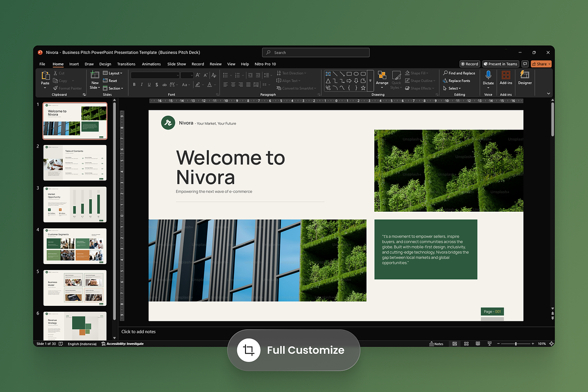Open the font name combo box
This screenshot has height=392, width=588.
[155, 75]
